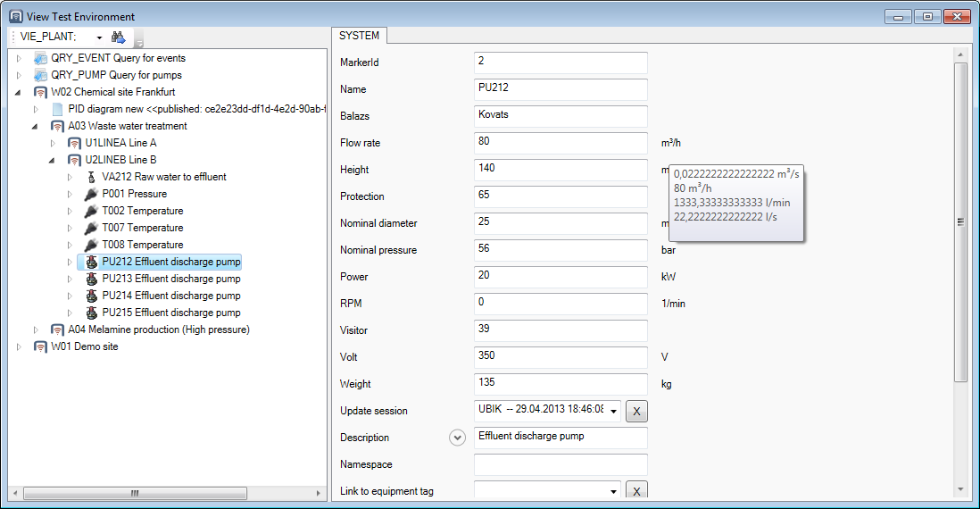Click the PU213 pump icon
Screen dimensions: 980x509
coord(91,279)
